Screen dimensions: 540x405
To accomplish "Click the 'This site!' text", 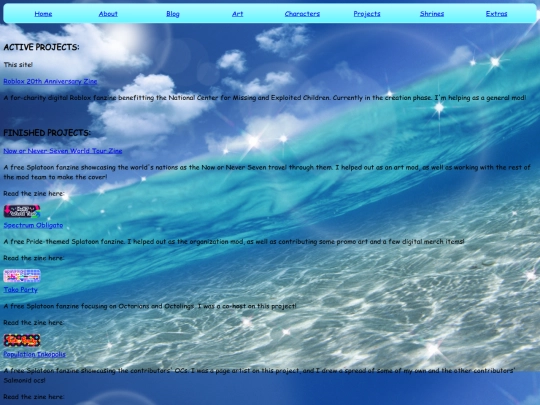I will pyautogui.click(x=18, y=65).
